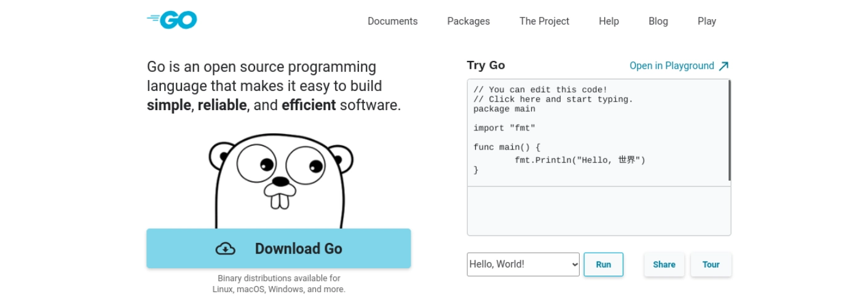This screenshot has width=868, height=302.
Task: Click the code editor's vertical scrollbar
Action: (x=729, y=130)
